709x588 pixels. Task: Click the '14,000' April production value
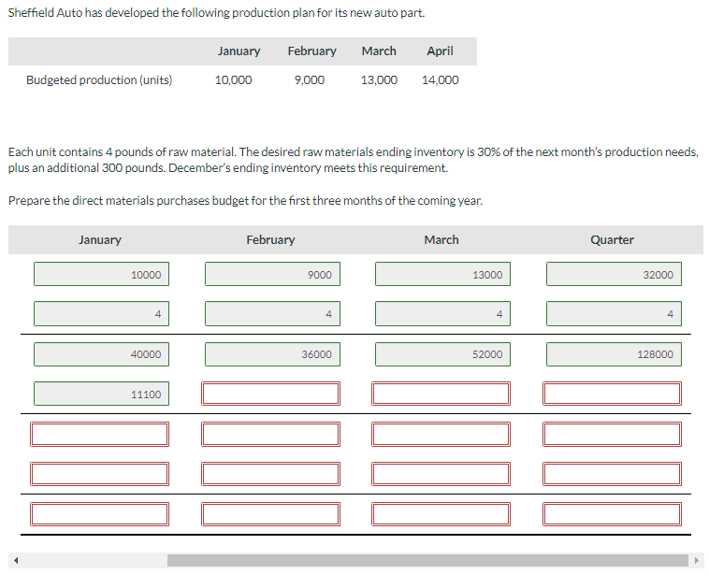[440, 80]
